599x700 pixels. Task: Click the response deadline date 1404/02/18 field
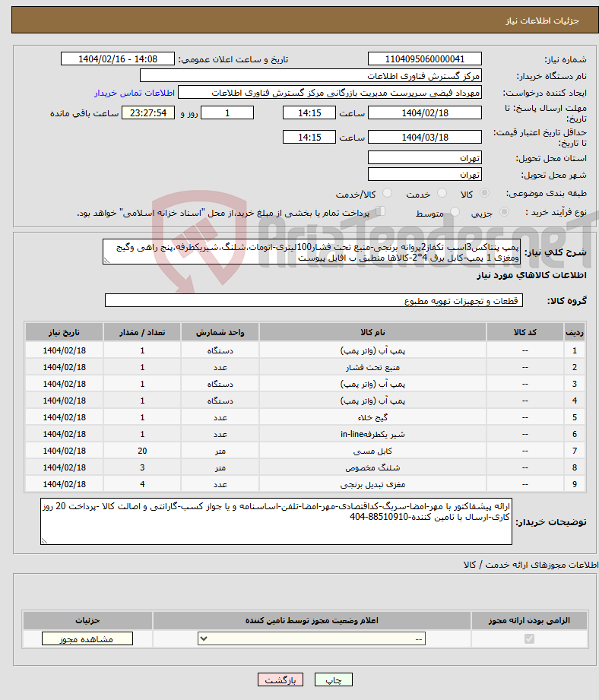425,113
